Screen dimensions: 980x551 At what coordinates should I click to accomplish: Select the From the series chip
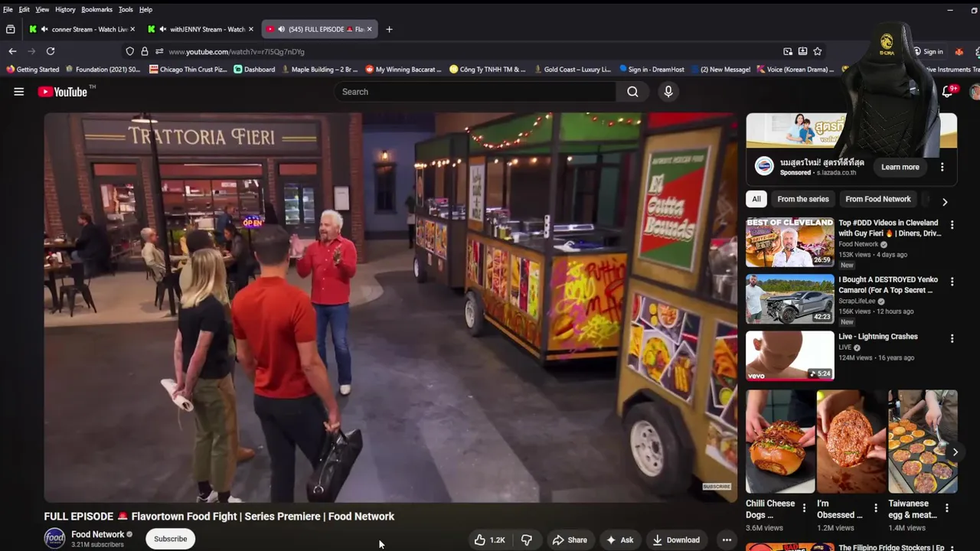coord(803,199)
